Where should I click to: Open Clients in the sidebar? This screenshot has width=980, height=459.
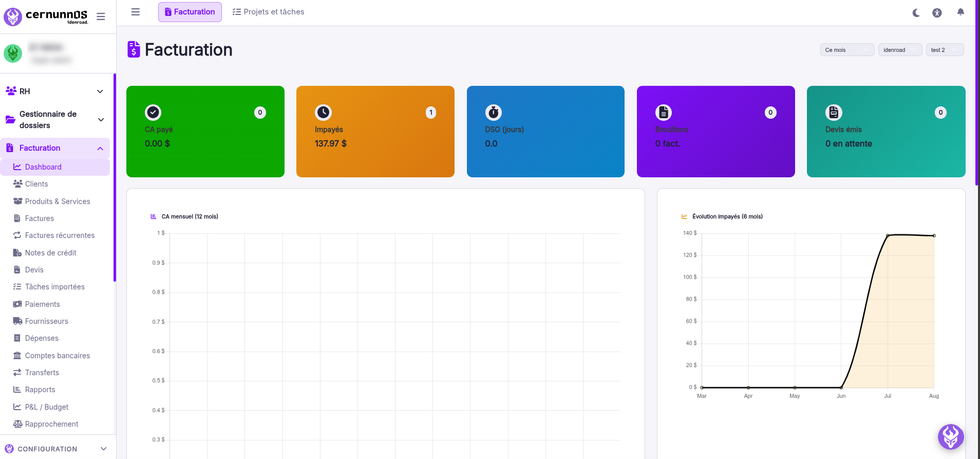click(x=55, y=184)
